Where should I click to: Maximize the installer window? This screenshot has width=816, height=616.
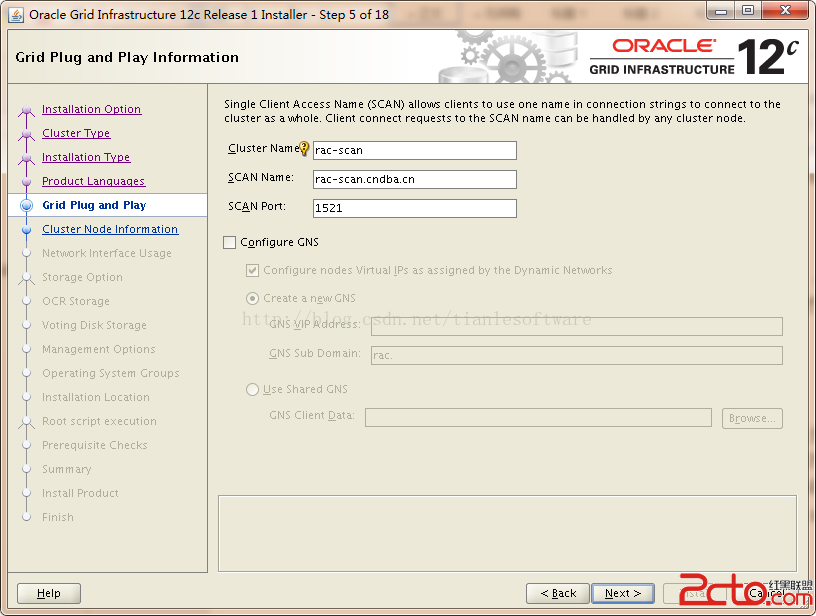(x=748, y=11)
